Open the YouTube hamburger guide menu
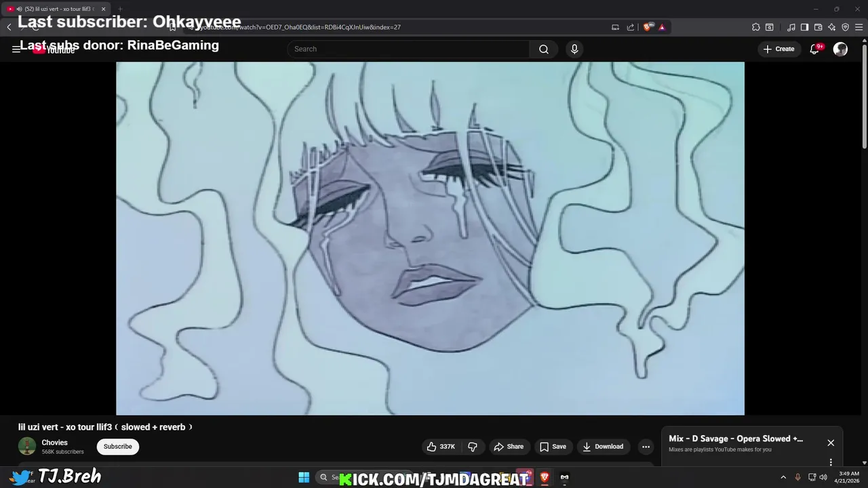Screen dimensions: 868x488 click(x=16, y=49)
